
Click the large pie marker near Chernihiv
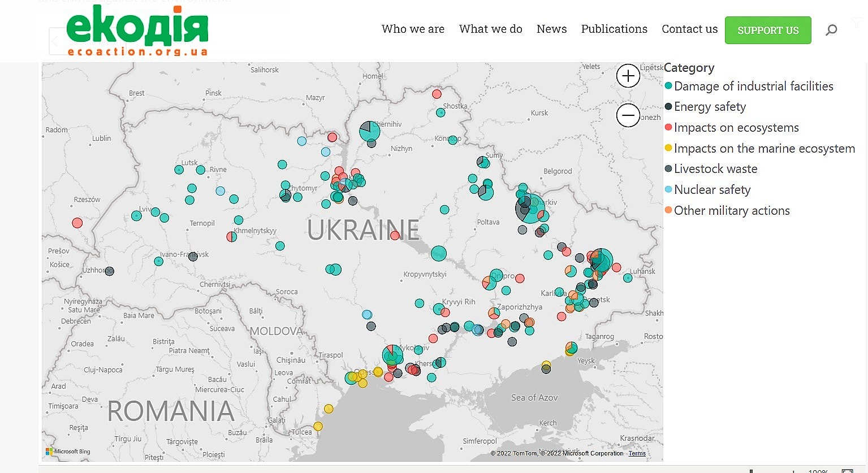click(x=370, y=131)
